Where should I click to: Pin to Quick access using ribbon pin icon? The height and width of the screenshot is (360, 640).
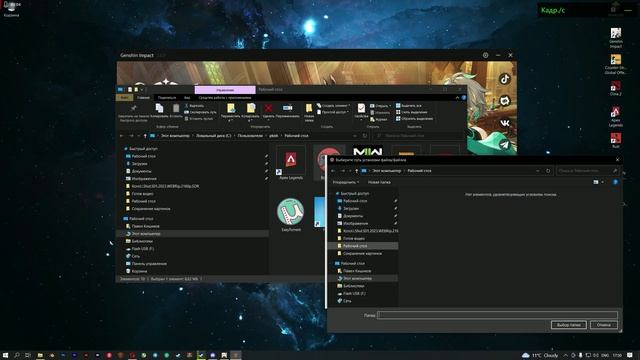(133, 109)
